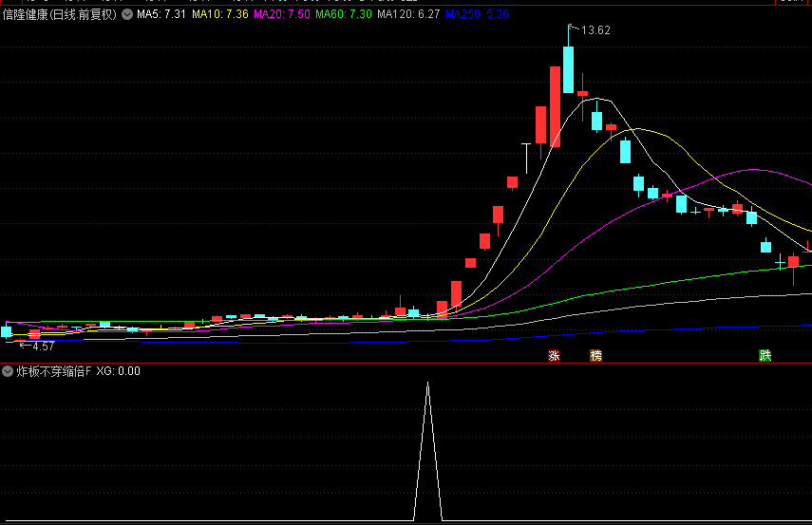Select the magenta MA20 label
This screenshot has height=525, width=812.
281,15
